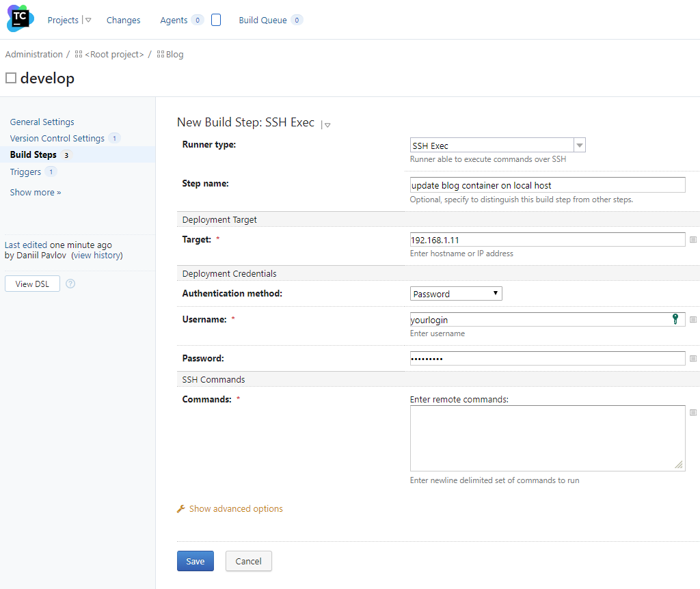Click the Save button
Image resolution: width=700 pixels, height=589 pixels.
click(196, 561)
